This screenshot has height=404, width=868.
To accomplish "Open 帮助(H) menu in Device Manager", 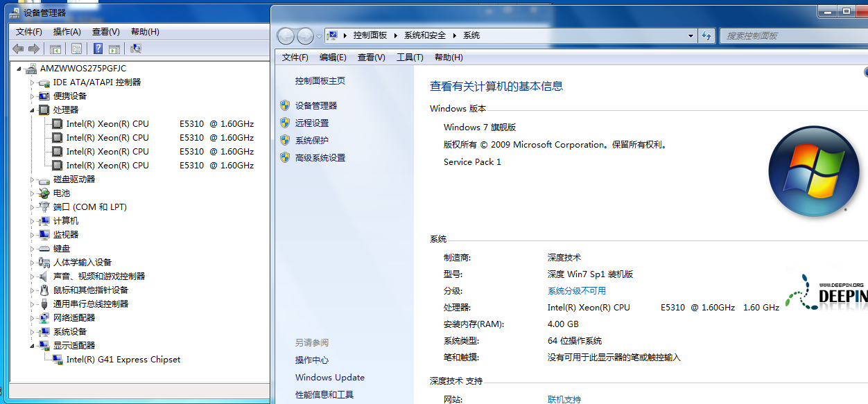I will click(x=145, y=32).
